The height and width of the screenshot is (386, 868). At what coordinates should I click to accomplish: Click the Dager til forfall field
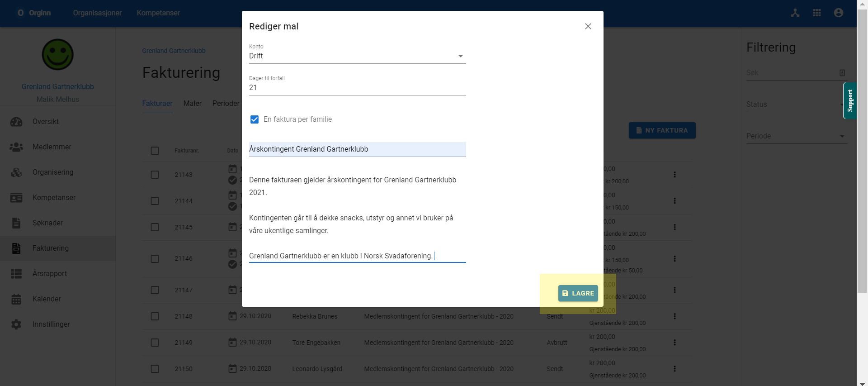pos(357,88)
